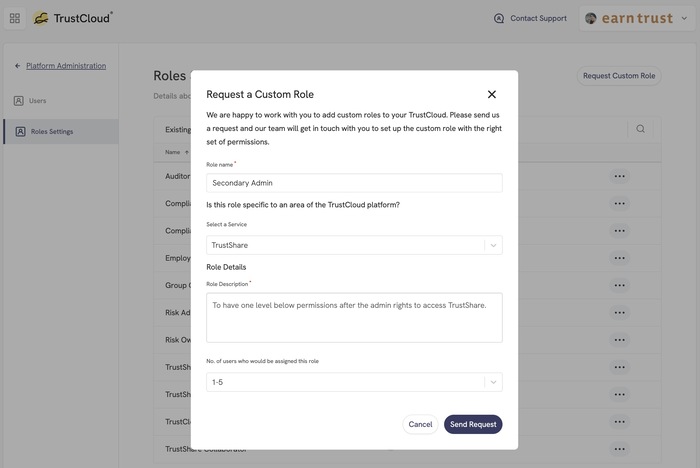Open more options menu in the Risk Ow row
Screen dimensions: 700x468
click(619, 340)
